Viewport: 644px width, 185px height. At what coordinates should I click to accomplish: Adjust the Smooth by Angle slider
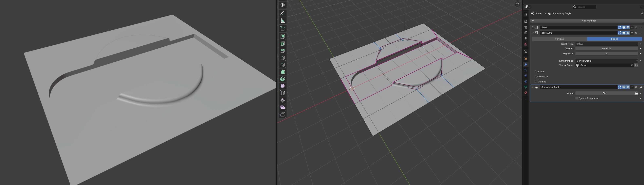pyautogui.click(x=605, y=93)
